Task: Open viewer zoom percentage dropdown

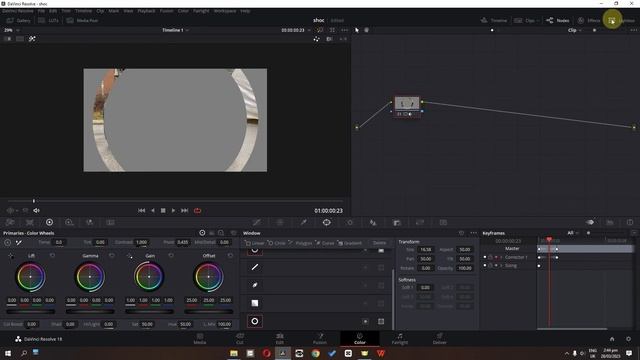Action: coord(11,30)
